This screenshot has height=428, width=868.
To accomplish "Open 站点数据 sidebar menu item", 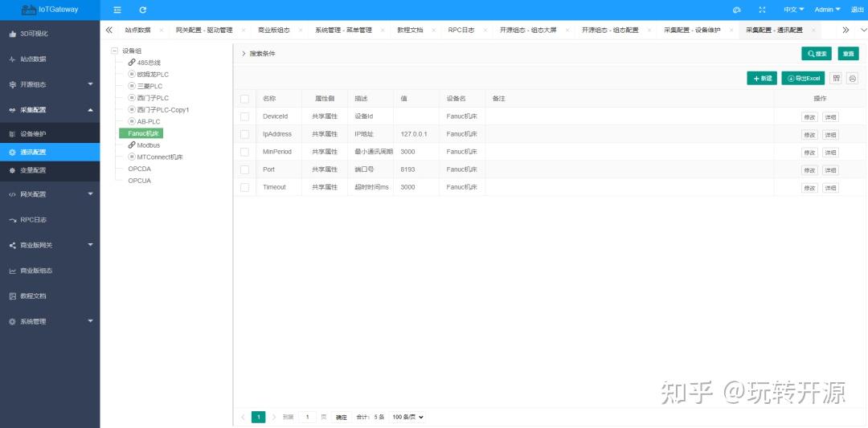I will tap(50, 59).
